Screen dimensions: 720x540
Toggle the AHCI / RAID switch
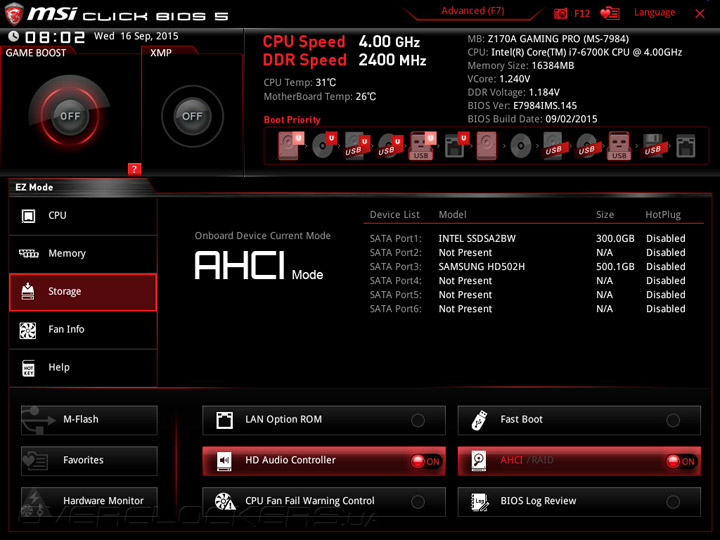tap(681, 461)
